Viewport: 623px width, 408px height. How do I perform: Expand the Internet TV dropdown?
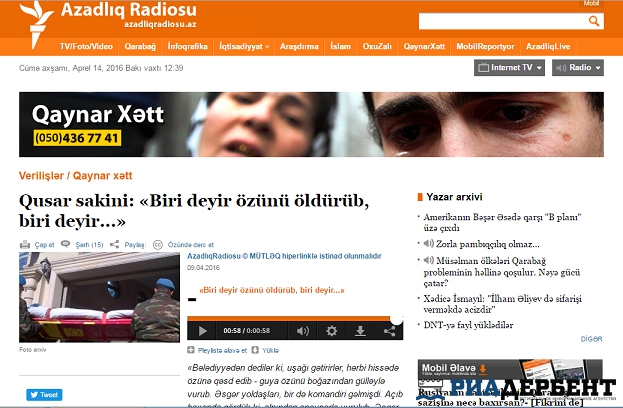pyautogui.click(x=510, y=68)
